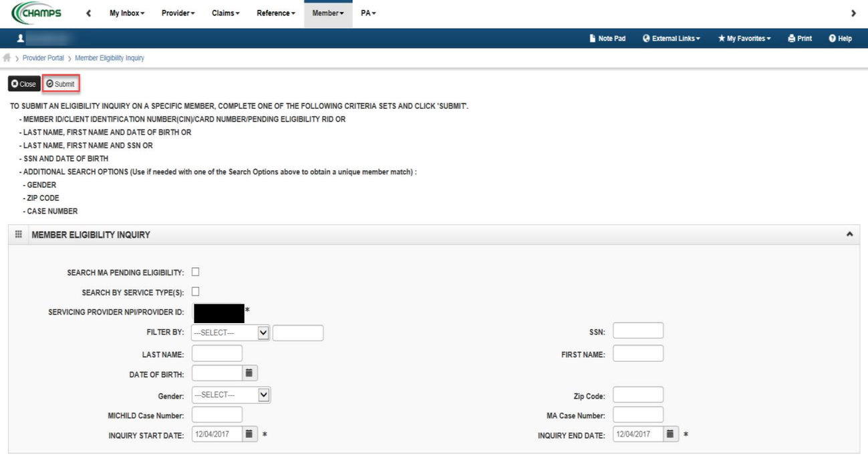Enable Search By Service Type(s) checkbox

[x=195, y=292]
